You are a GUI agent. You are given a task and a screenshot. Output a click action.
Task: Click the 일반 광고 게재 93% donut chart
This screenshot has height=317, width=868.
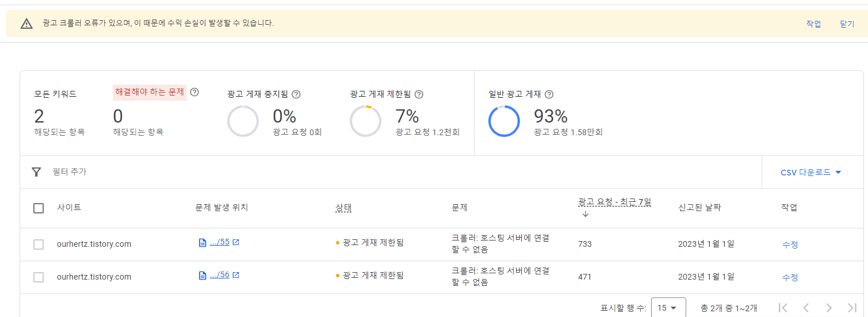(x=504, y=121)
